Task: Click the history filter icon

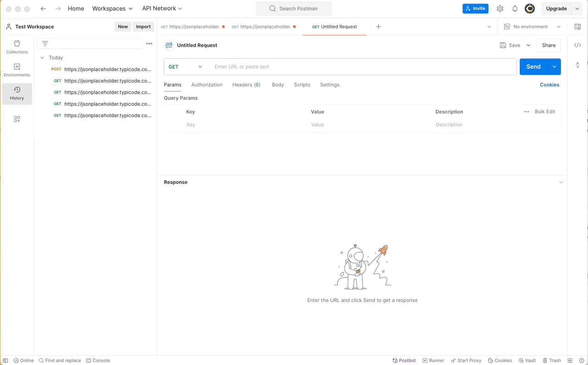Action: tap(45, 44)
